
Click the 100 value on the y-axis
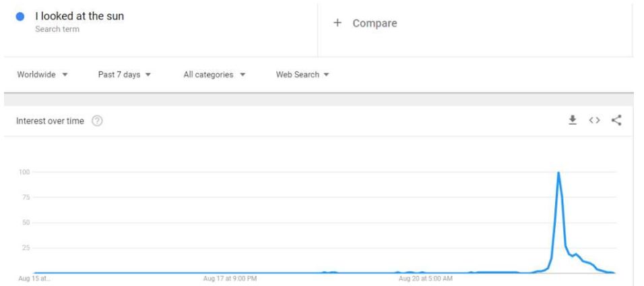(x=26, y=172)
